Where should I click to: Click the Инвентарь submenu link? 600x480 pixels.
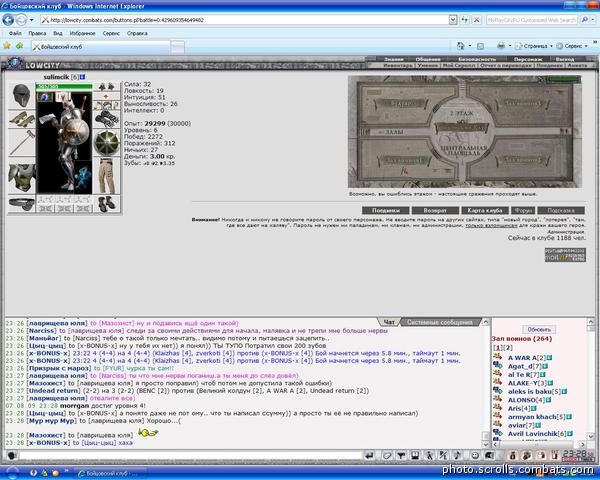(x=398, y=65)
